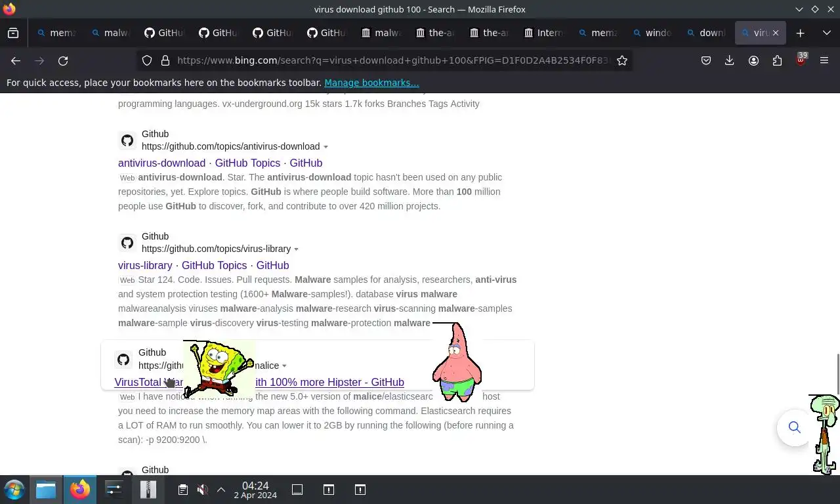Expand dropdown beside github.com/topics/virus-library URL

coord(296,249)
